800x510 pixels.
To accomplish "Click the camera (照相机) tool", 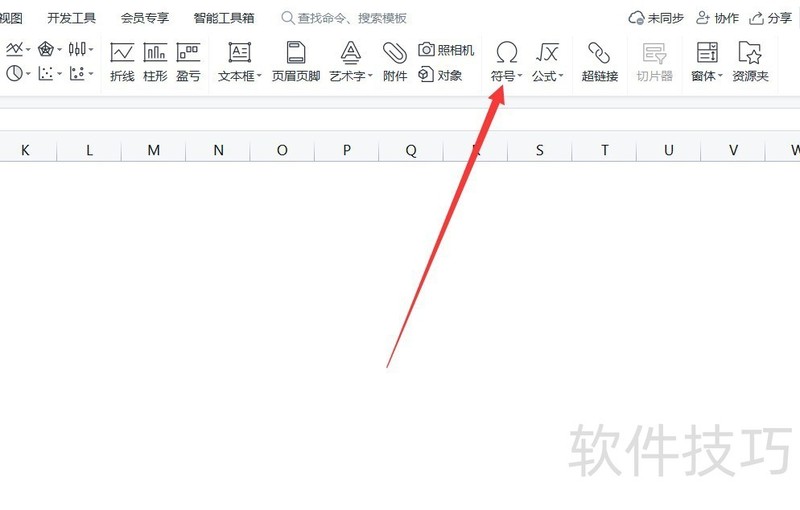I will [x=446, y=49].
